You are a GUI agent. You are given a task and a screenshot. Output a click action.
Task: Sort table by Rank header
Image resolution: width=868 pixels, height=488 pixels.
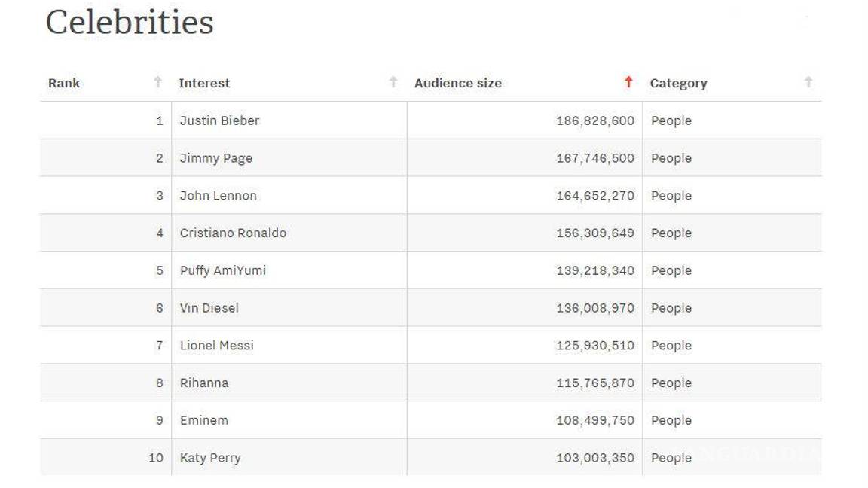coord(64,83)
